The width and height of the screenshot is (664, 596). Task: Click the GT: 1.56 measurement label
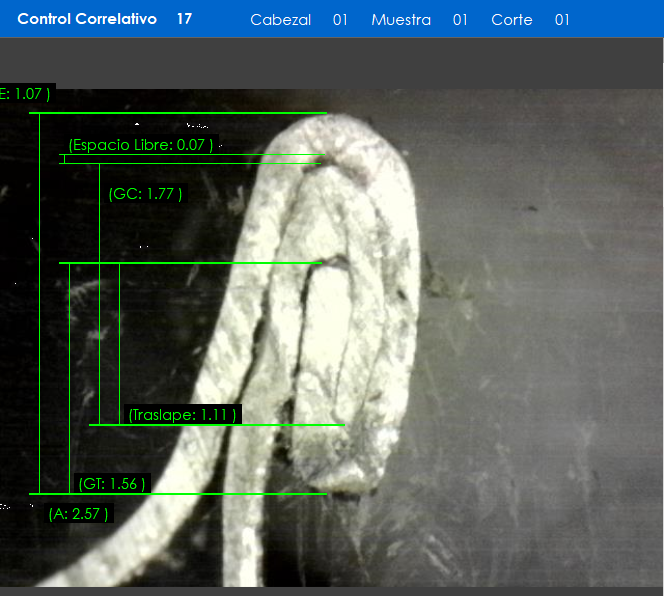click(112, 484)
